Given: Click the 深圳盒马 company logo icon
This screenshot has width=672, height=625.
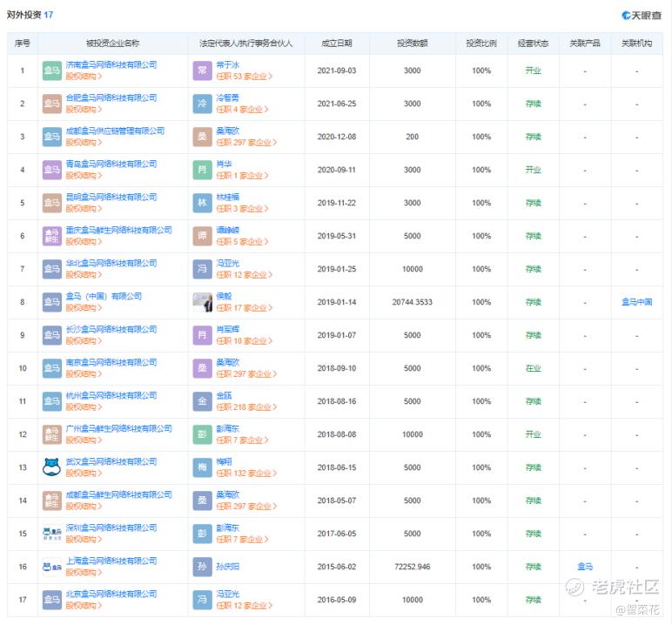Looking at the screenshot, I should pyautogui.click(x=52, y=534).
